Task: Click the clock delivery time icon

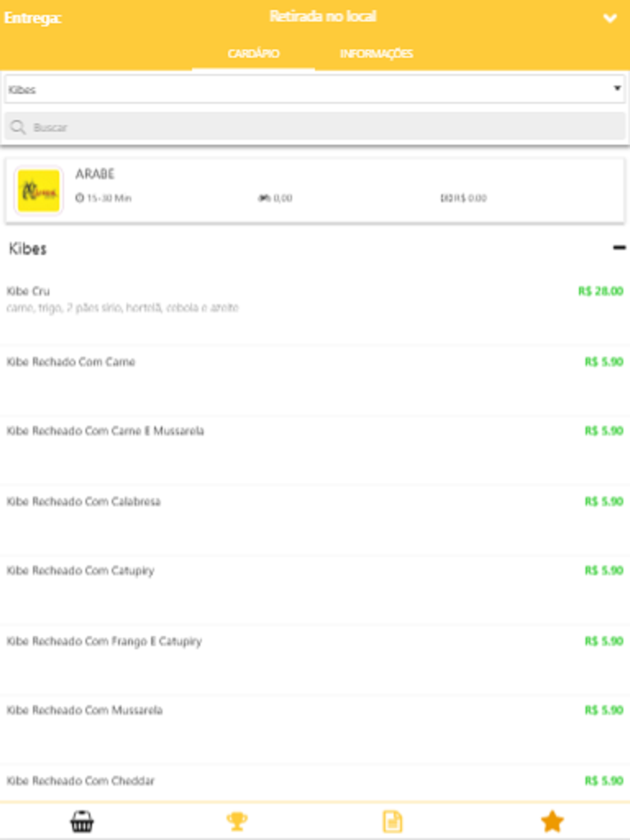Action: click(x=79, y=198)
